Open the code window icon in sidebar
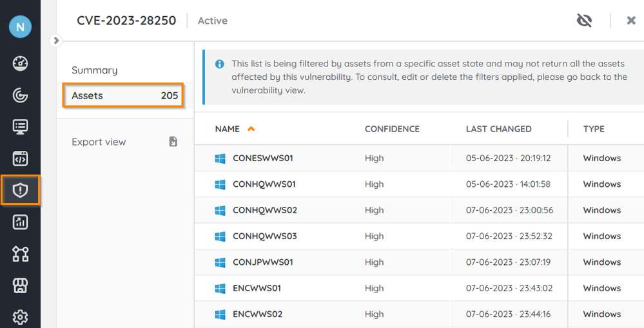The width and height of the screenshot is (644, 328). [x=20, y=159]
